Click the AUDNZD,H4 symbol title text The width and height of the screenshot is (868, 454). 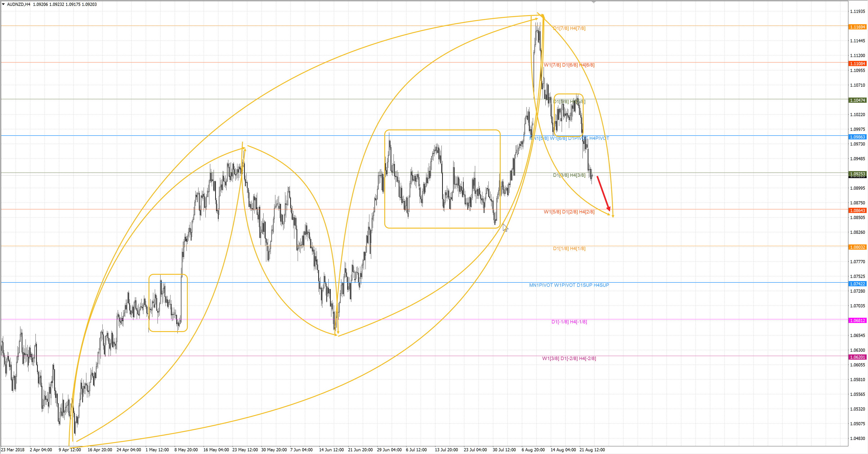click(19, 4)
